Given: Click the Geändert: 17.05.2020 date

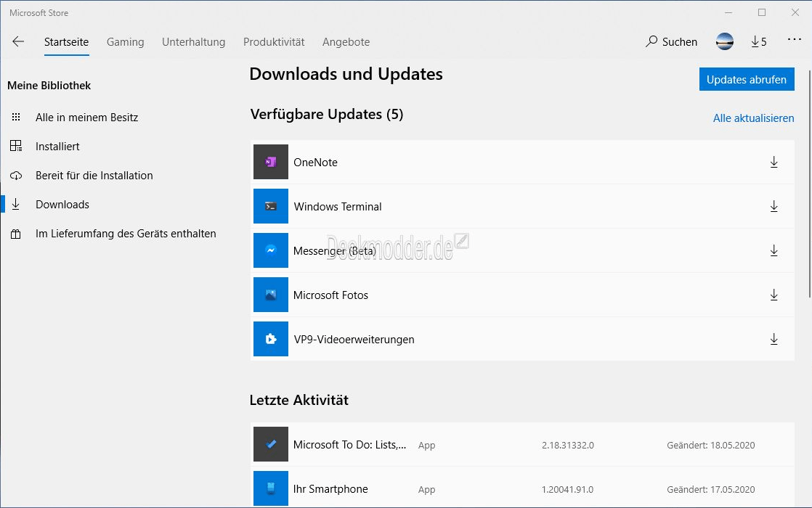Looking at the screenshot, I should click(711, 489).
